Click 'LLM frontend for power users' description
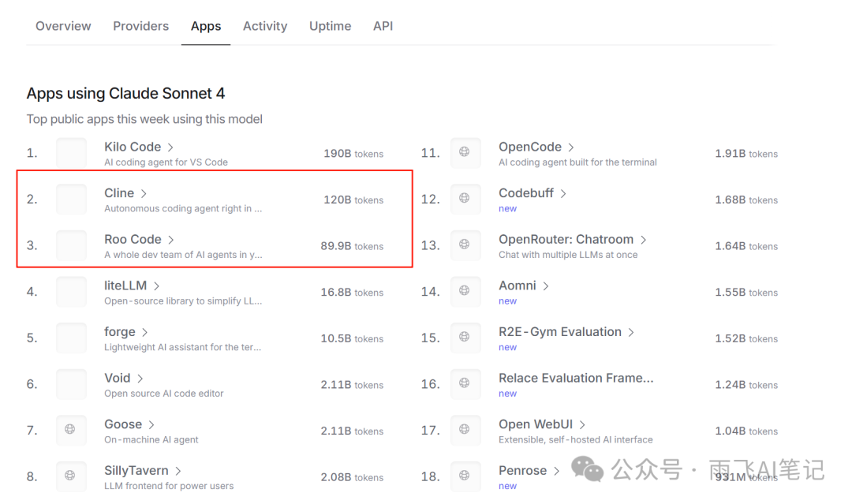This screenshot has width=852, height=504. click(169, 486)
